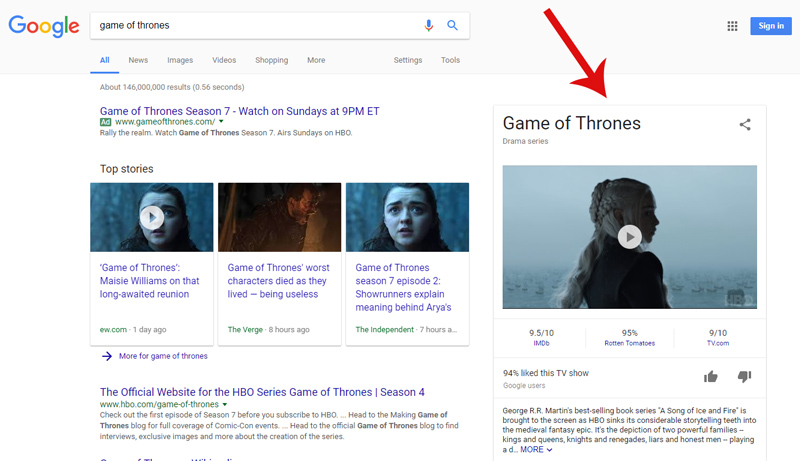This screenshot has width=800, height=461.
Task: Open TV.com rating link
Action: (718, 343)
